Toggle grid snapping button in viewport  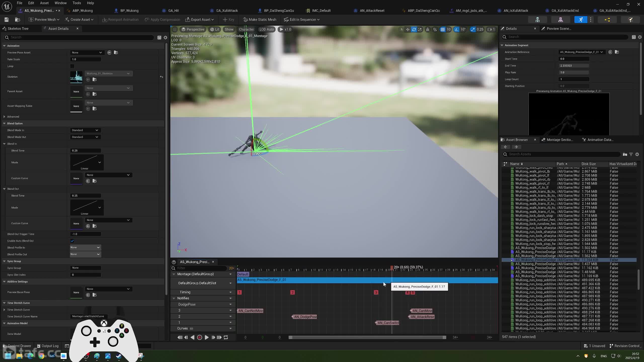443,29
